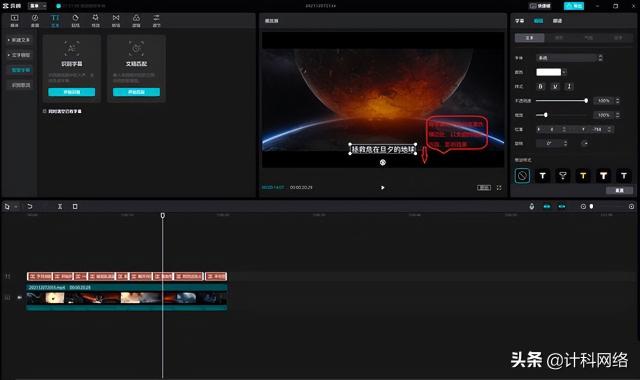Toggle italic text style button
640x380 pixels.
coord(569,87)
